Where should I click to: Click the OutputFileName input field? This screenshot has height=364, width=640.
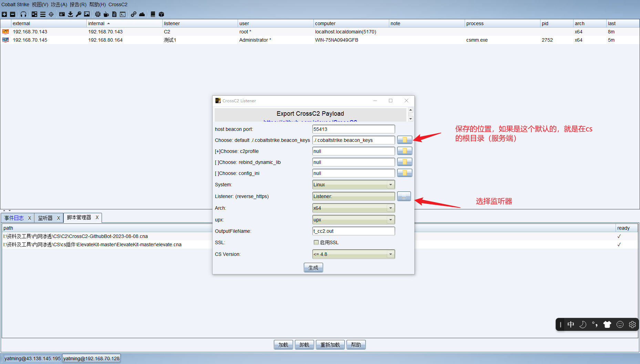pyautogui.click(x=354, y=231)
